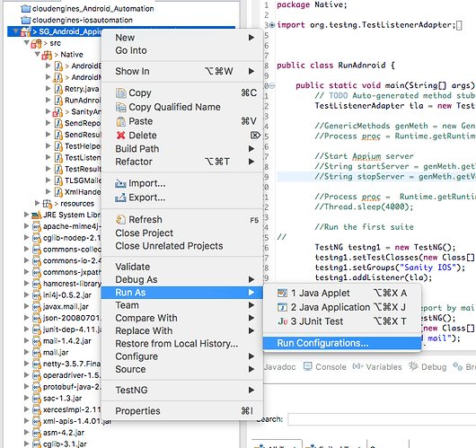Click the cloudengines_Android_Automation folder icon
The image size is (476, 448).
26,9
